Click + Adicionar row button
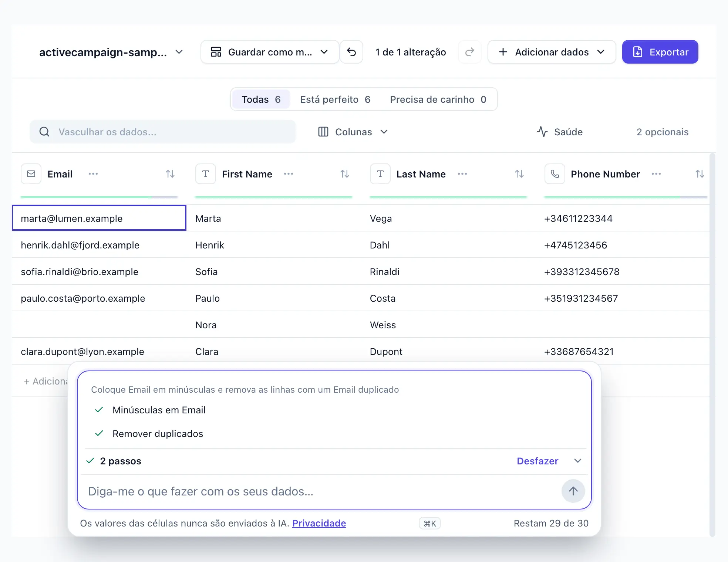 click(x=45, y=381)
